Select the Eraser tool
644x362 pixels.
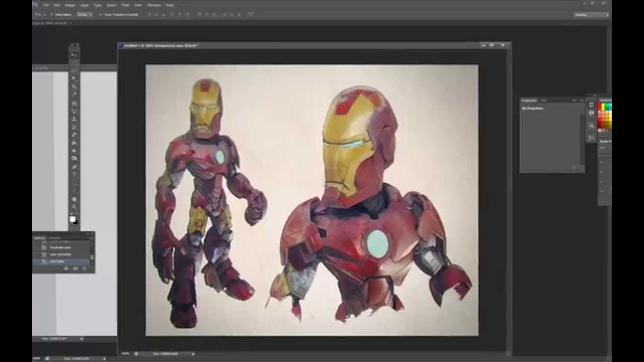(x=74, y=135)
